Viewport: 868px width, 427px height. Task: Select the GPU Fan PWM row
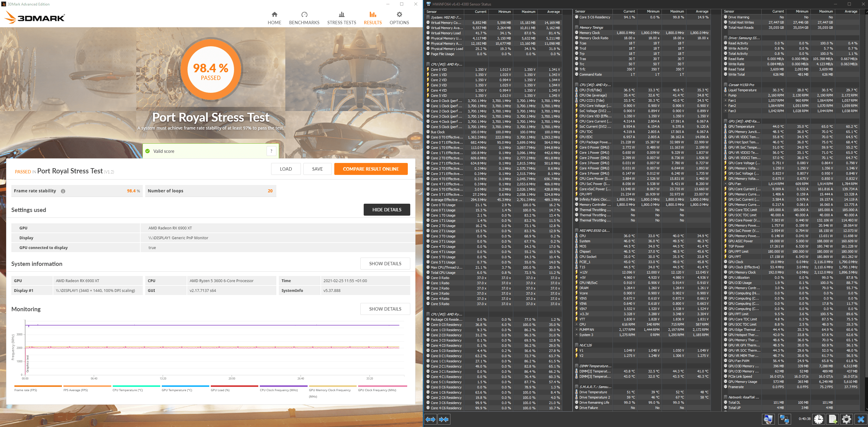coord(791,361)
